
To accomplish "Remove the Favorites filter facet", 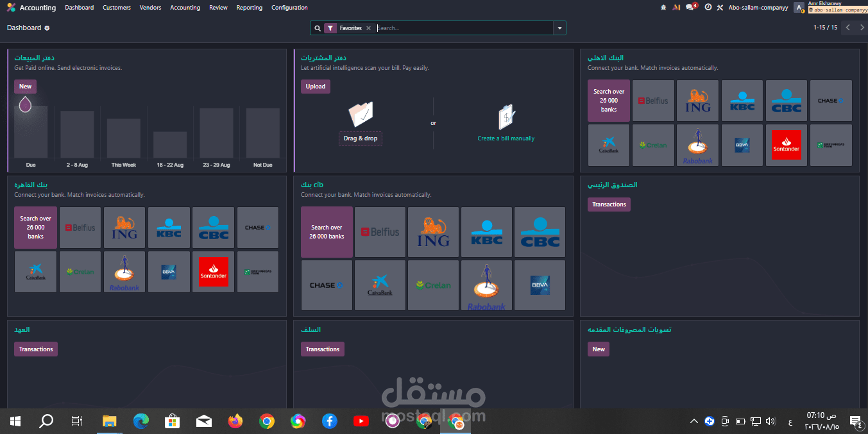I will [368, 28].
